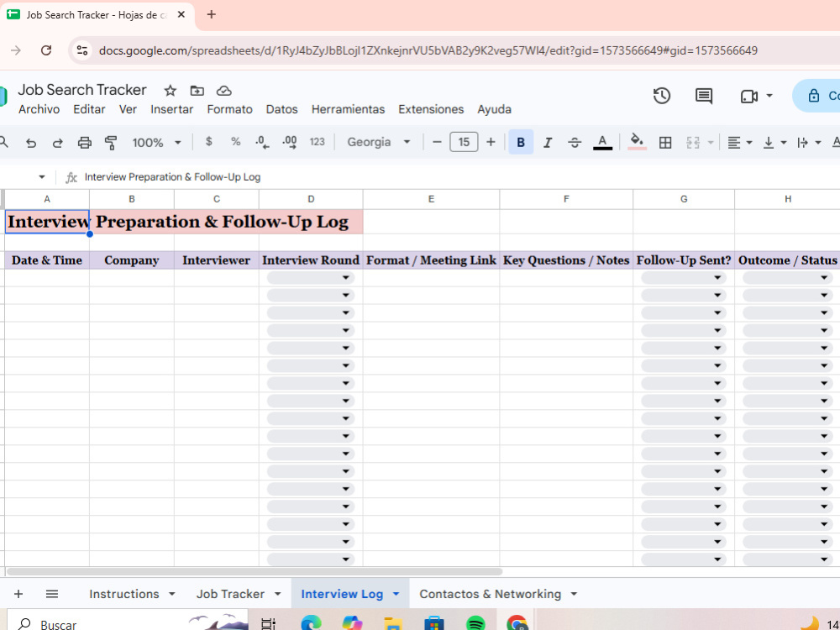This screenshot has width=840, height=630.
Task: Open the comments icon
Action: (x=703, y=96)
